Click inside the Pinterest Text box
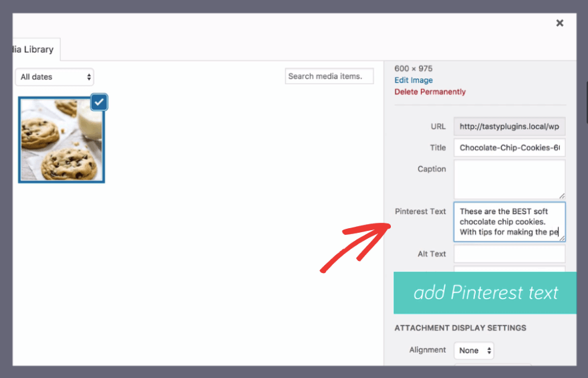Image resolution: width=588 pixels, height=378 pixels. click(x=509, y=222)
